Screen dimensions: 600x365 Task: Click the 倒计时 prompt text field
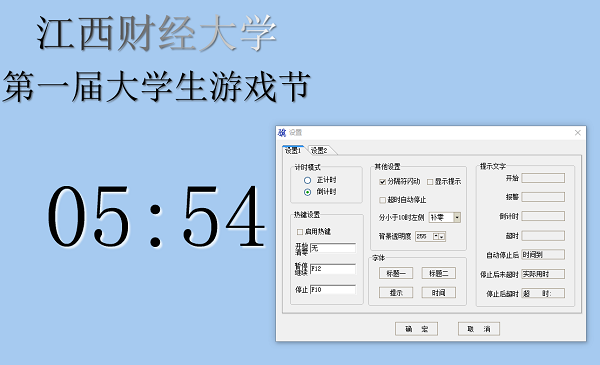tap(543, 216)
